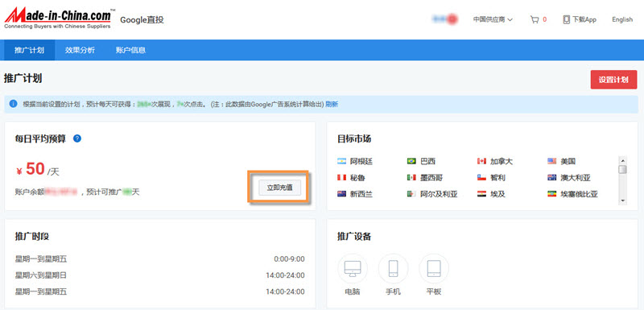
Task: Click the red 设置计划 button
Action: [x=613, y=80]
